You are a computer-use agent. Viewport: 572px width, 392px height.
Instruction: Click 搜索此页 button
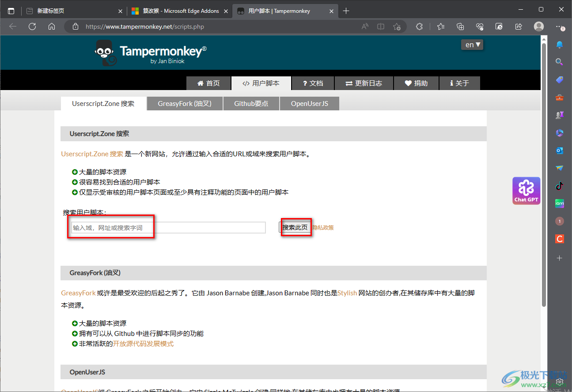click(x=295, y=228)
